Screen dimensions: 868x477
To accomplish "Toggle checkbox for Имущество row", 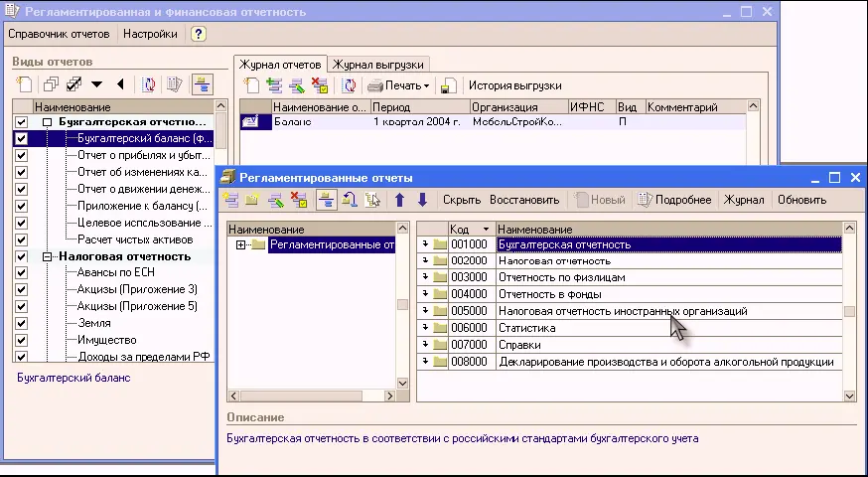I will click(21, 340).
